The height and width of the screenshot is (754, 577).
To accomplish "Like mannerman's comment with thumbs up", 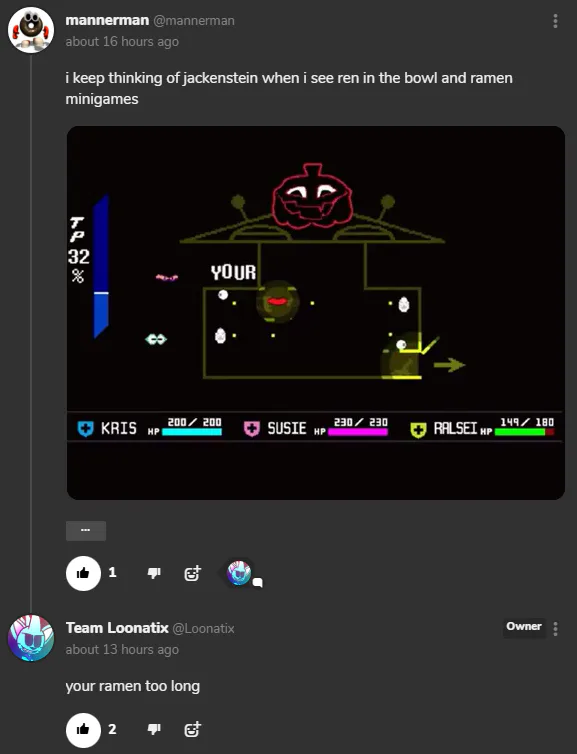I will coord(83,573).
